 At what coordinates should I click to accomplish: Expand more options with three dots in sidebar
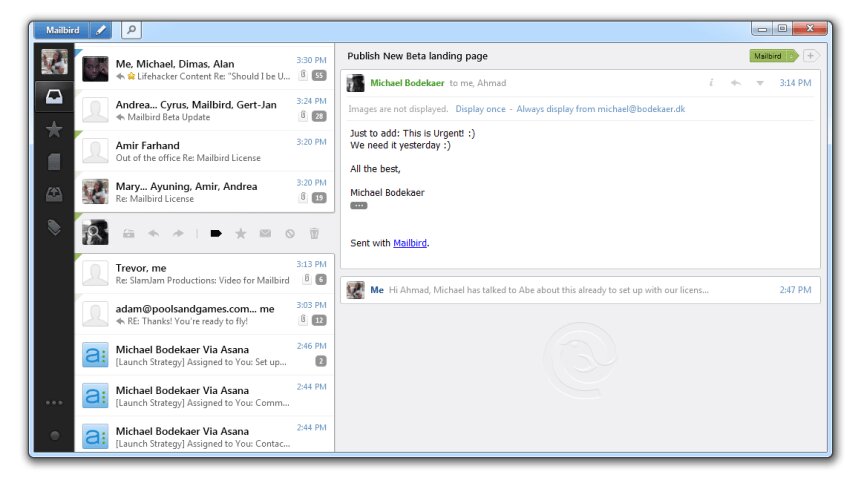tap(54, 402)
